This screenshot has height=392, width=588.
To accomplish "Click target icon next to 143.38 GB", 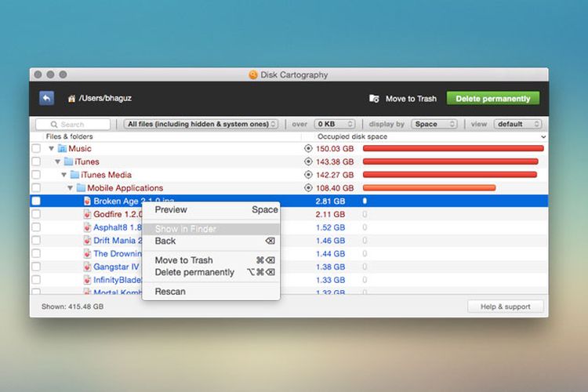I will (x=308, y=162).
